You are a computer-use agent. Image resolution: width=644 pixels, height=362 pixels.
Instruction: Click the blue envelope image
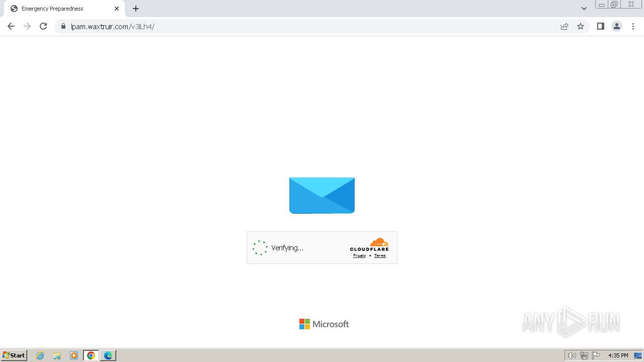(322, 196)
